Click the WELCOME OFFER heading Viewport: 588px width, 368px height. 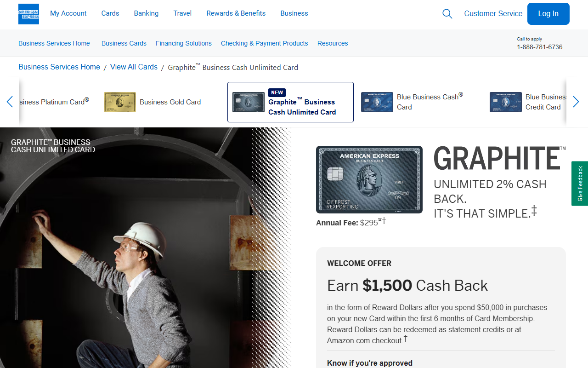point(359,264)
